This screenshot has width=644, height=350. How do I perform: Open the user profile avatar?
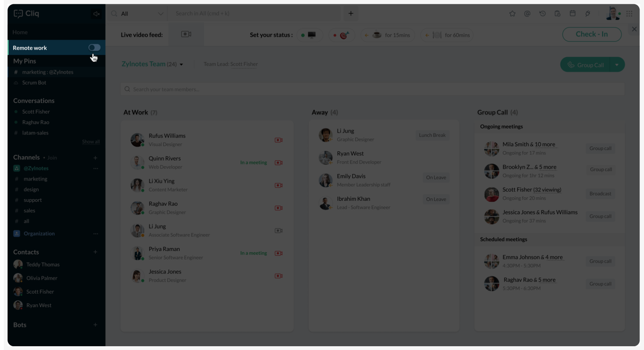tap(613, 13)
